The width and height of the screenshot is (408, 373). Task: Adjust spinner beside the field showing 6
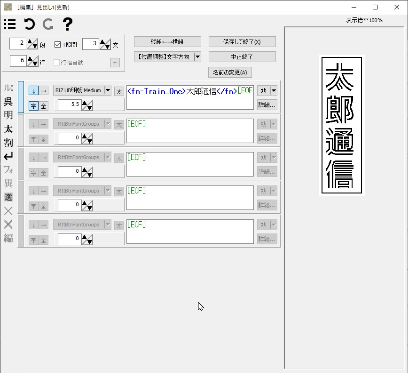click(33, 61)
